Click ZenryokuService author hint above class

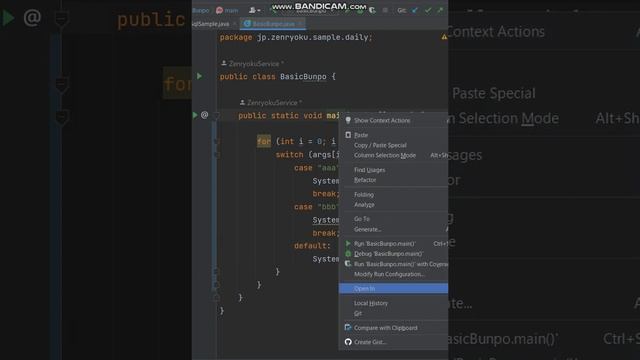tap(252, 64)
